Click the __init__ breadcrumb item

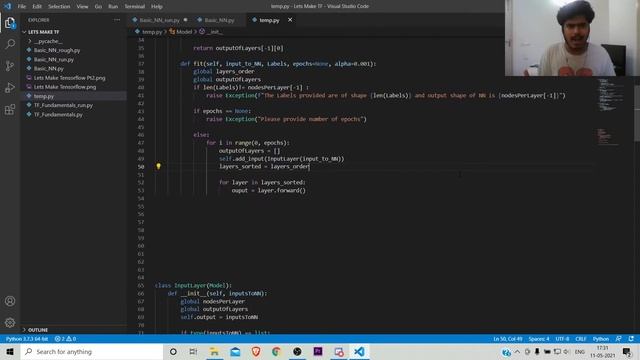(x=214, y=32)
